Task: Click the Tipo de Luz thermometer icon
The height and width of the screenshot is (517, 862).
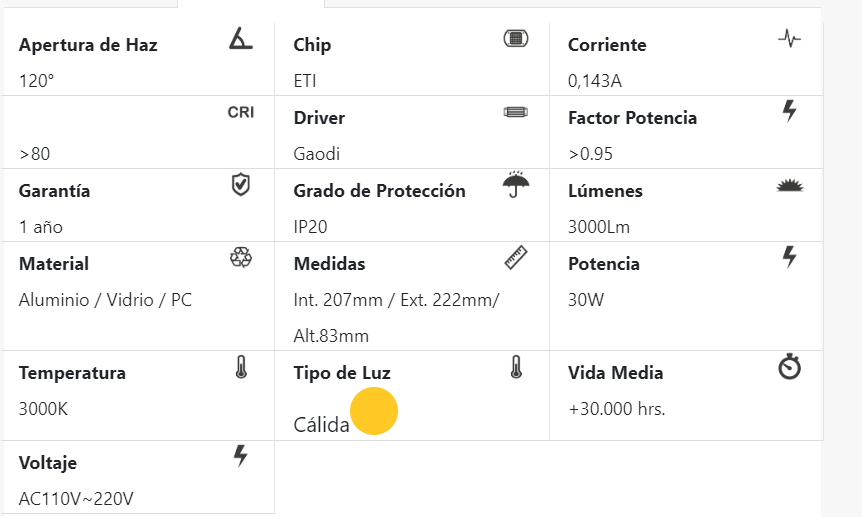Action: tap(515, 367)
